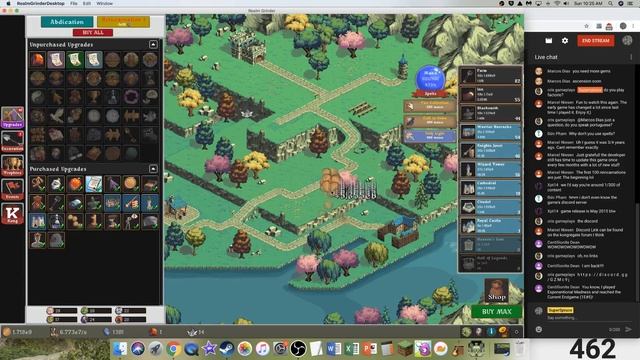Open the Events flag tab

coord(12,190)
